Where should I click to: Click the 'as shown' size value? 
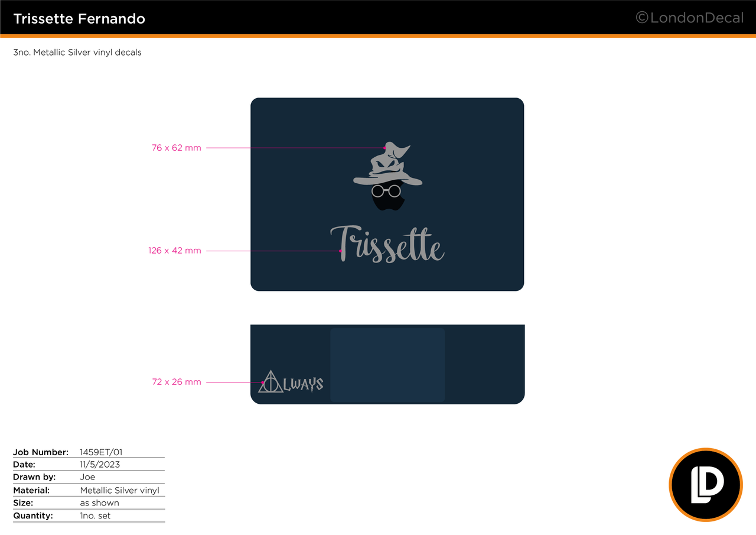click(x=100, y=503)
